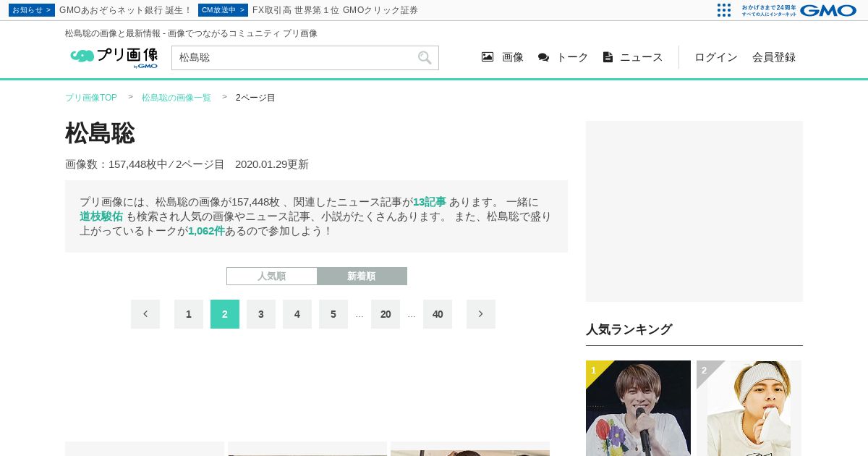
Task: Open the 1,062件 talk link
Action: pyautogui.click(x=206, y=231)
